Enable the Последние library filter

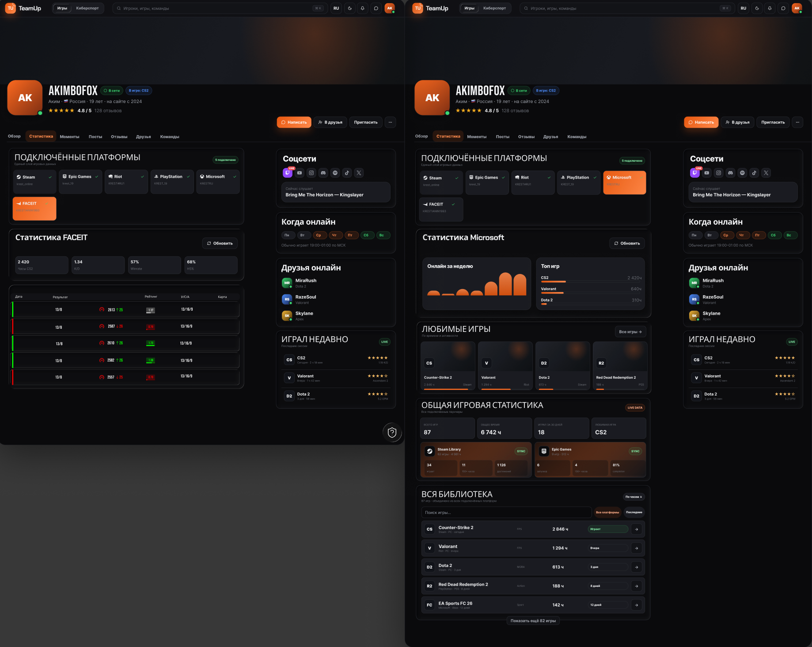click(x=634, y=512)
